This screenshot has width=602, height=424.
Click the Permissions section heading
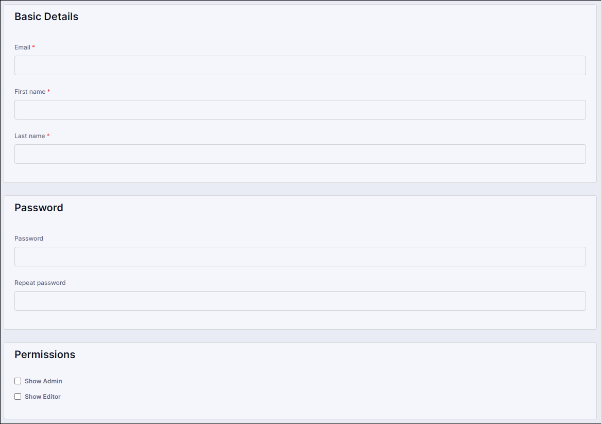45,354
